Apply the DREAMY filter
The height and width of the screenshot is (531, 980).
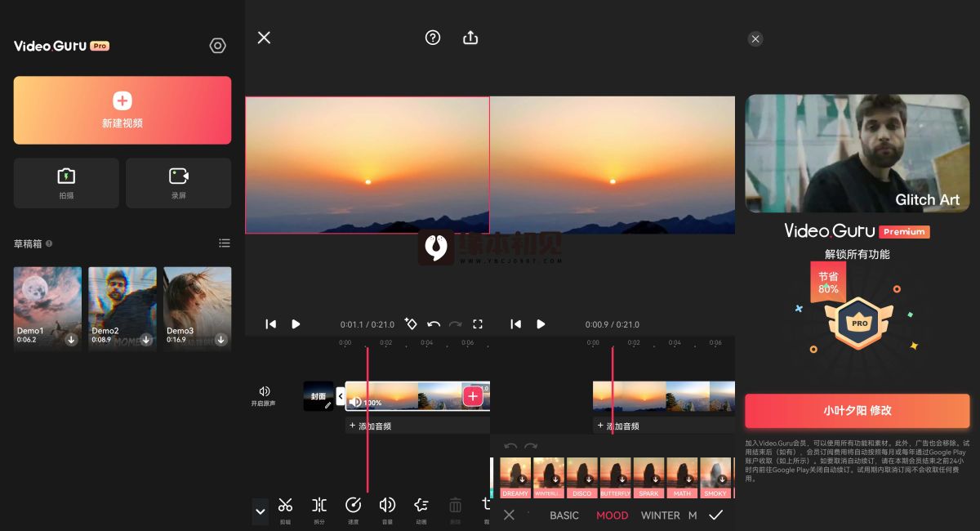(515, 477)
